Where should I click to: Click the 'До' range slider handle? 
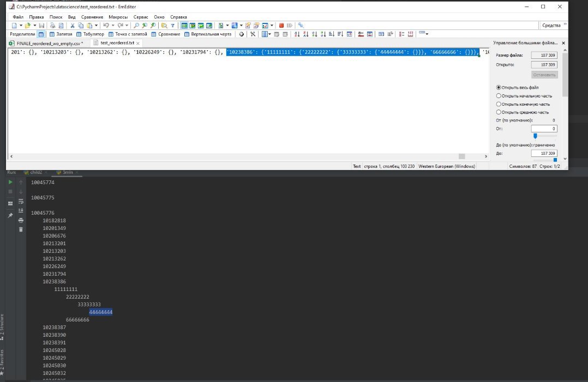click(x=555, y=160)
